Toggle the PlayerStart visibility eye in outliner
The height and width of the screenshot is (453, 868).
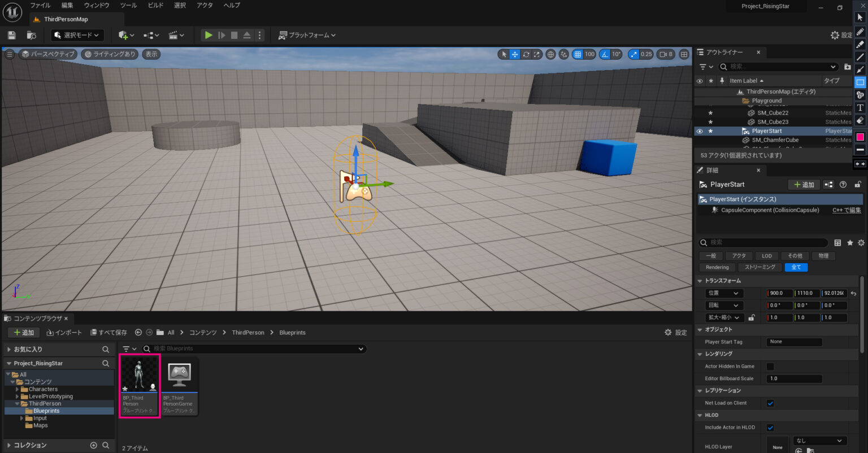pos(700,130)
